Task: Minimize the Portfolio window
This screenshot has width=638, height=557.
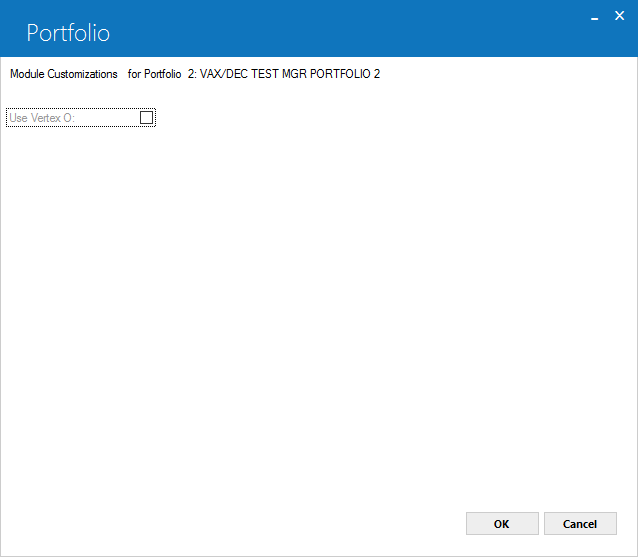Action: tap(594, 17)
